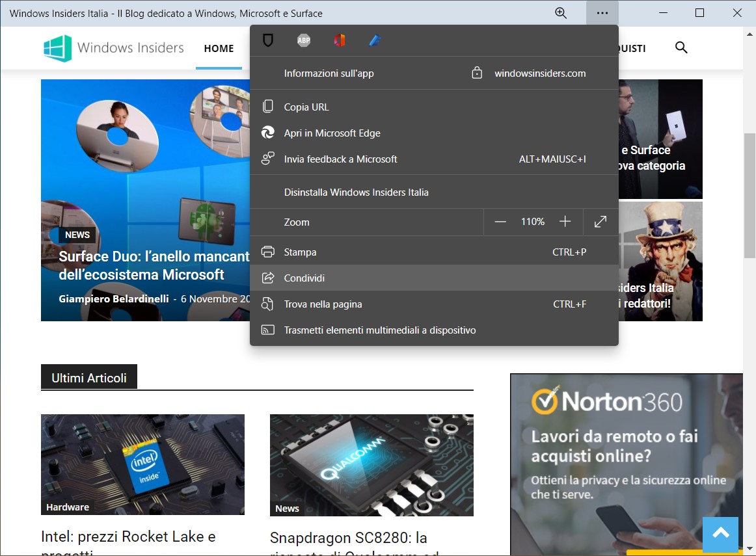
Task: Click the Hardware category label
Action: click(68, 507)
